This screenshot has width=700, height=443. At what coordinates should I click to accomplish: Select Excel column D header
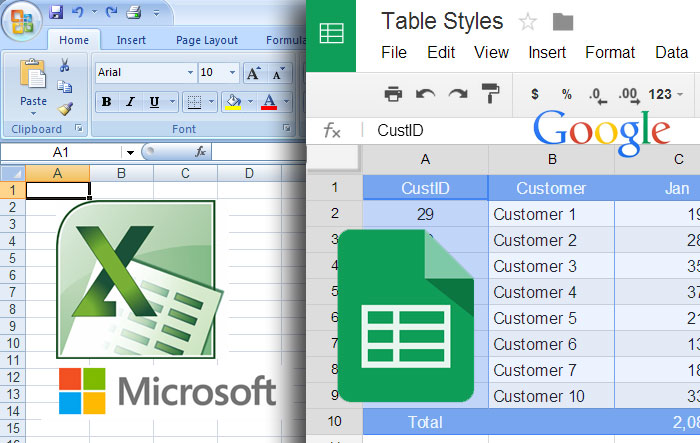tap(249, 173)
